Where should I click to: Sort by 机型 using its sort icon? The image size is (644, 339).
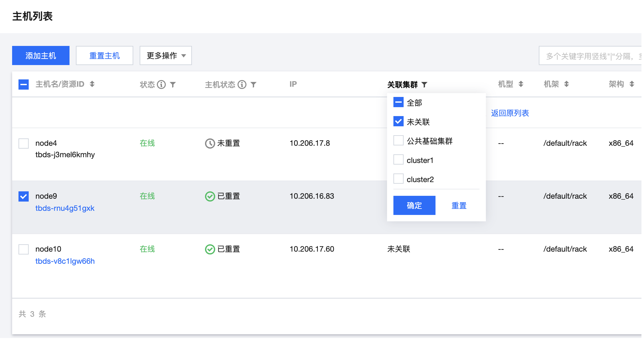pos(521,84)
